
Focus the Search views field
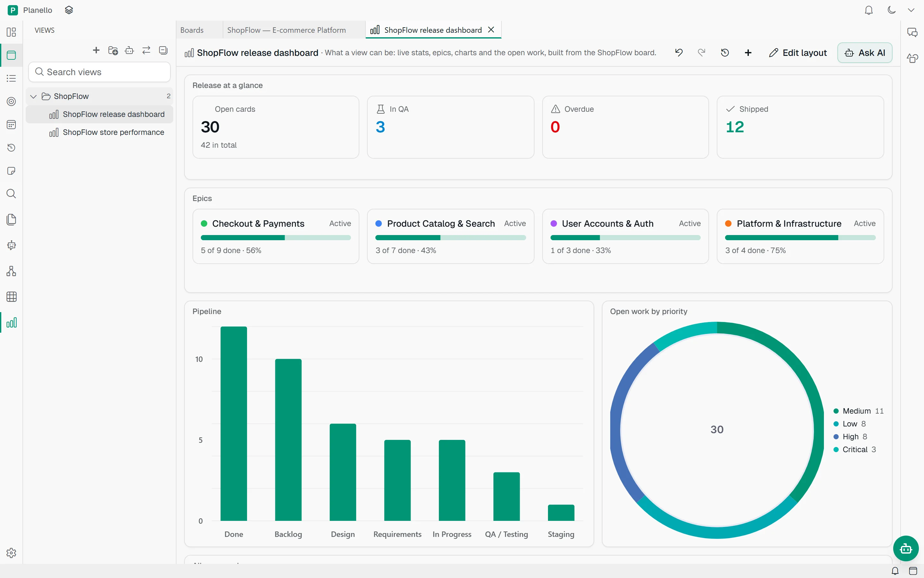tap(99, 72)
